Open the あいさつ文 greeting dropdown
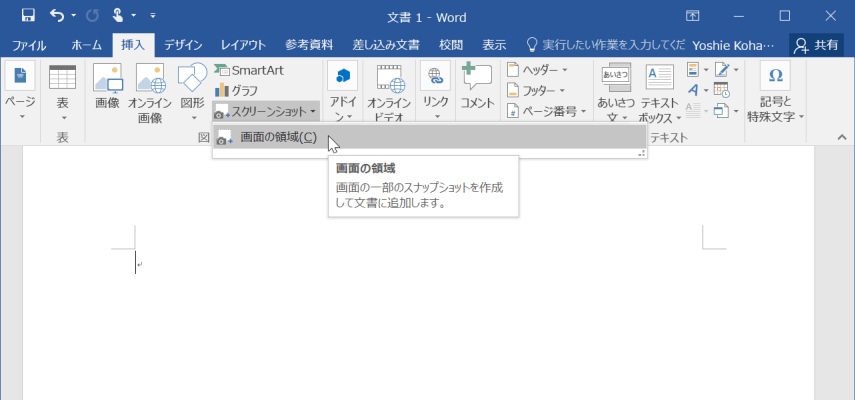This screenshot has width=855, height=400. [x=616, y=92]
